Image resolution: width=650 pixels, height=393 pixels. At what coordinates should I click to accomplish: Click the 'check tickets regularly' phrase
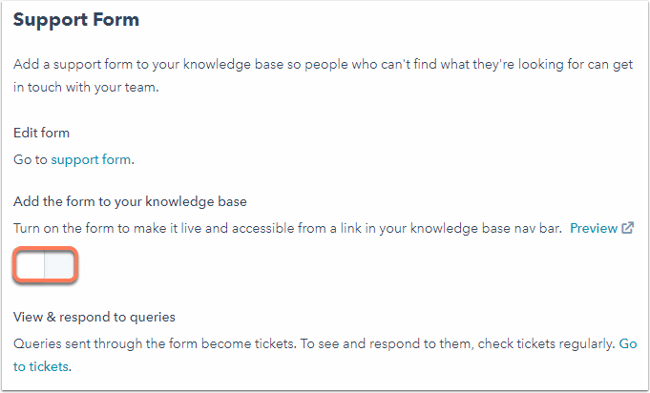[546, 344]
